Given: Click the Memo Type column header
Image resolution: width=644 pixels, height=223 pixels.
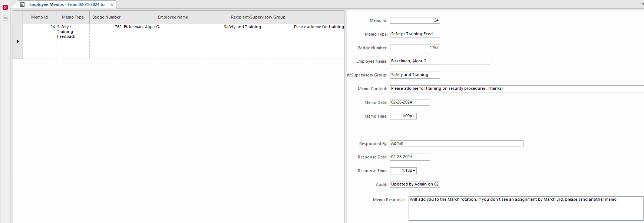Looking at the screenshot, I should coord(73,17).
